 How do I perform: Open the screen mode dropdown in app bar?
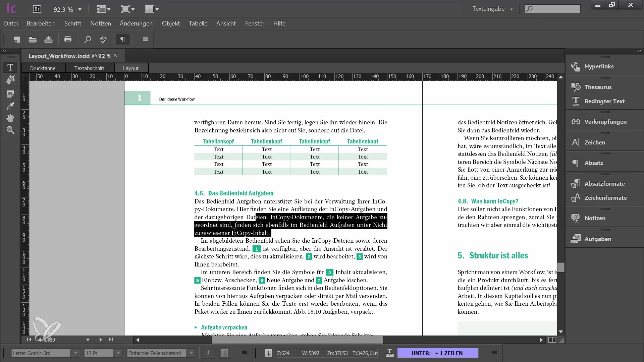[127, 9]
